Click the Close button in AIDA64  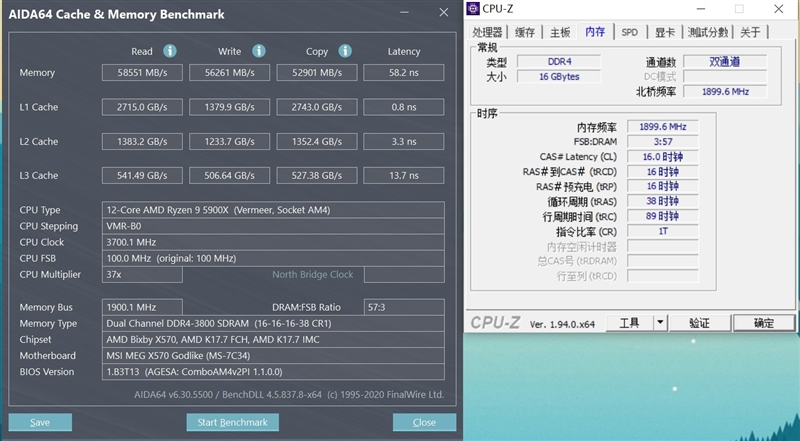[x=424, y=422]
